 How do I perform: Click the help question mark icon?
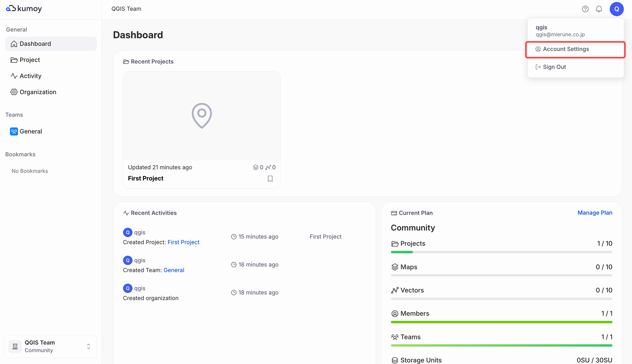(x=585, y=9)
